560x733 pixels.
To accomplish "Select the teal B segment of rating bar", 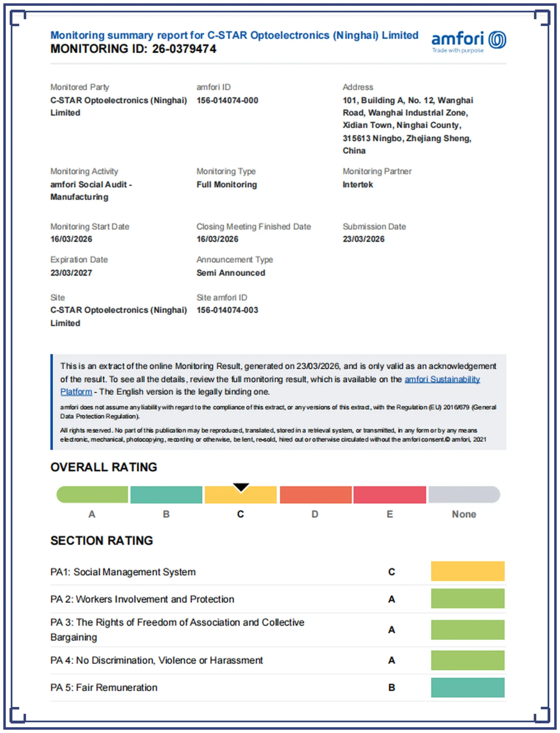I will pyautogui.click(x=166, y=494).
